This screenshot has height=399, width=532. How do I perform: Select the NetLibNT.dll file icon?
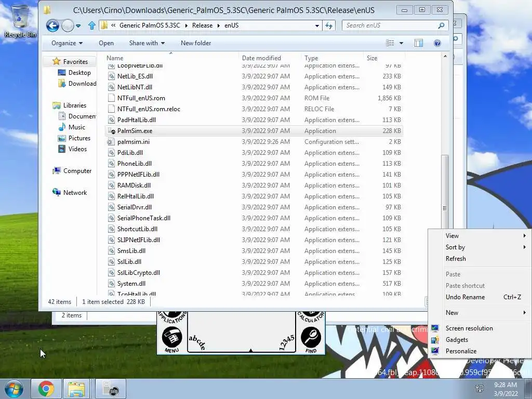coord(111,87)
